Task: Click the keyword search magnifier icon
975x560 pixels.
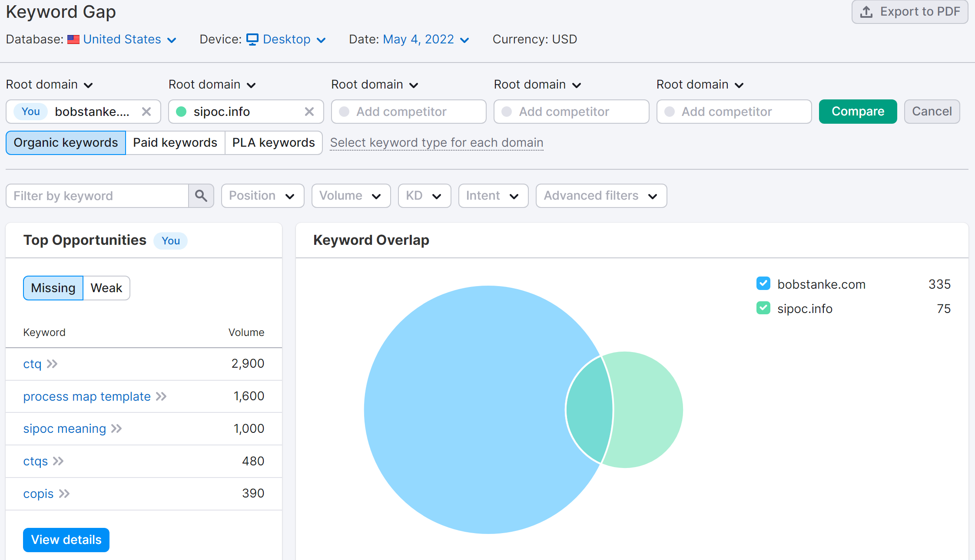Action: (201, 196)
